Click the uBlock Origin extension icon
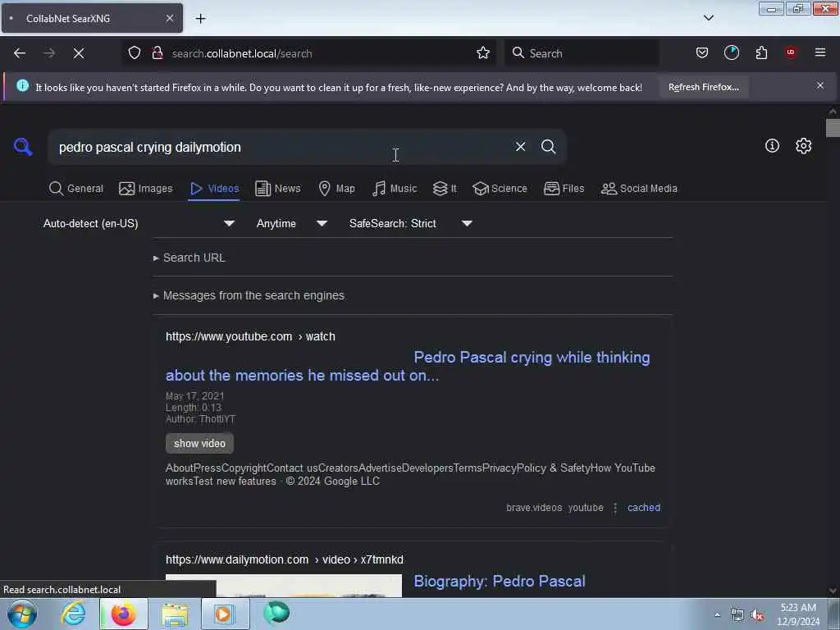 (x=791, y=52)
